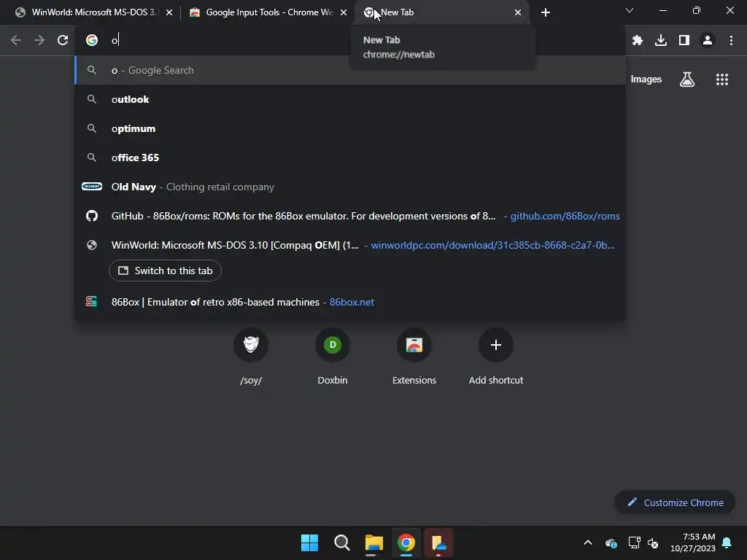Open the profile avatar icon
Image resolution: width=747 pixels, height=560 pixels.
[x=708, y=41]
